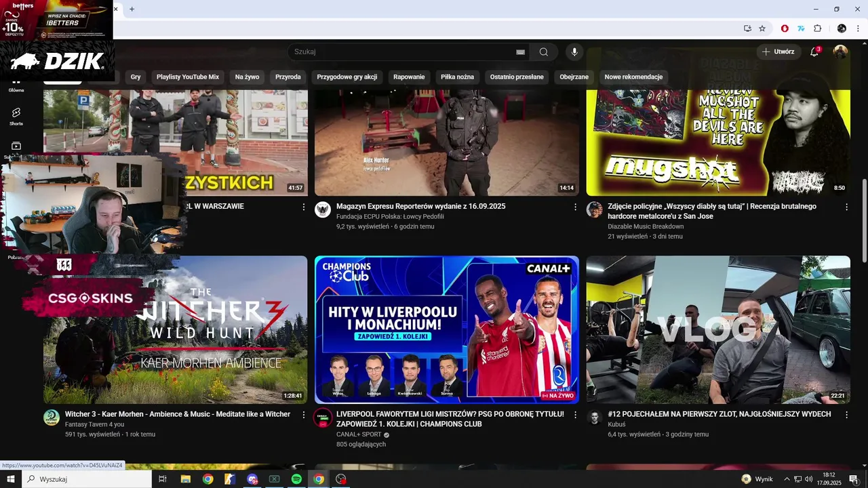Open YouTube notifications bell
Image resolution: width=868 pixels, height=488 pixels.
(x=815, y=52)
